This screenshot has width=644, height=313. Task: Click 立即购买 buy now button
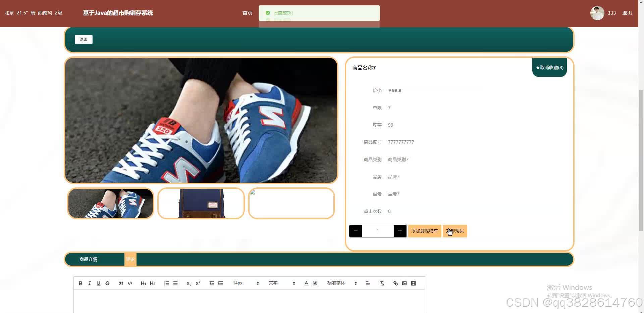(455, 231)
